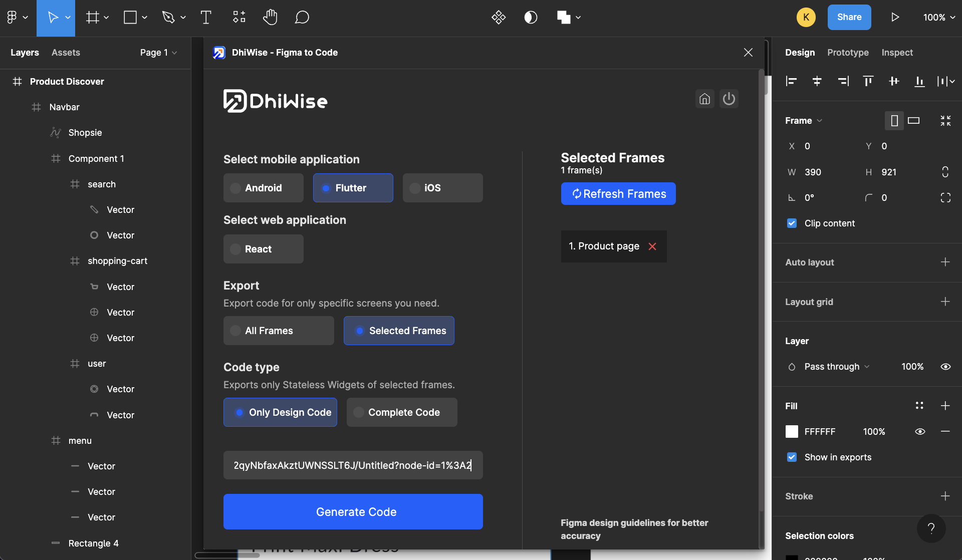962x560 pixels.
Task: Open the zoom 100% dropdown
Action: pyautogui.click(x=939, y=18)
